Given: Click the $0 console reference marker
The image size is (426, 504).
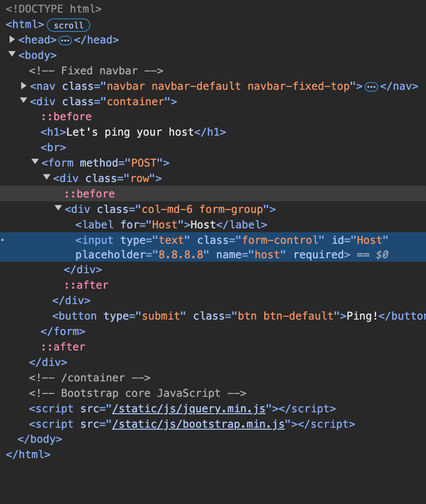Looking at the screenshot, I should [382, 254].
